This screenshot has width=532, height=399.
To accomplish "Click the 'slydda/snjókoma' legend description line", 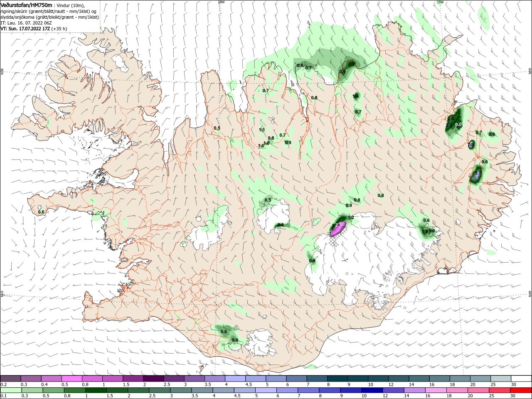I will [49, 17].
